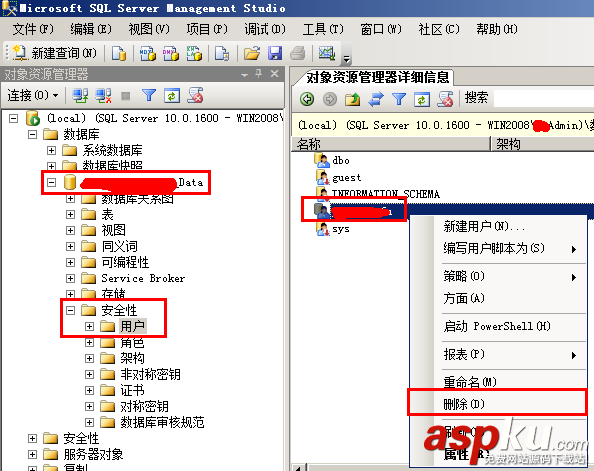Select the dbo user row
The image size is (594, 471).
point(341,161)
